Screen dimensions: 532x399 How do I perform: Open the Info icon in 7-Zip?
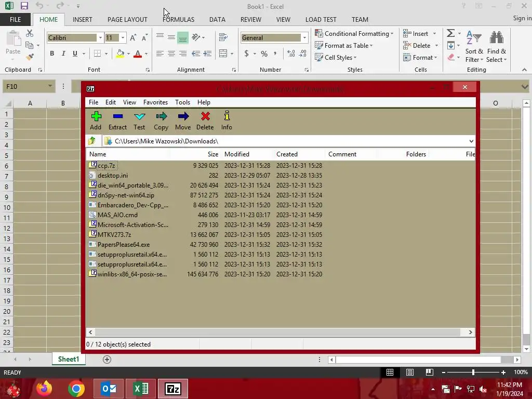(x=227, y=121)
